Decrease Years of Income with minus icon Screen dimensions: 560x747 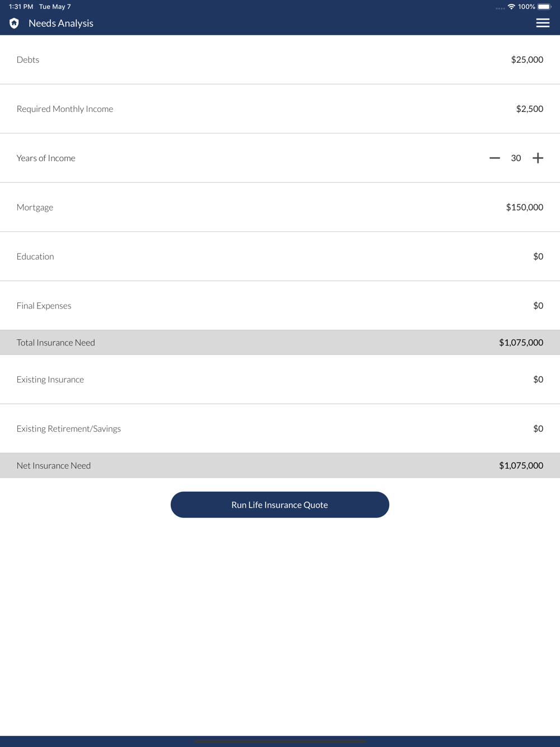tap(494, 158)
